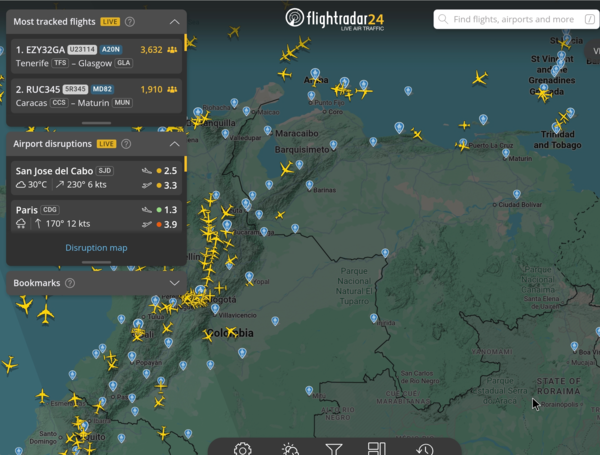Select flight EZY32GA Tenerife to Glasgow

95,55
